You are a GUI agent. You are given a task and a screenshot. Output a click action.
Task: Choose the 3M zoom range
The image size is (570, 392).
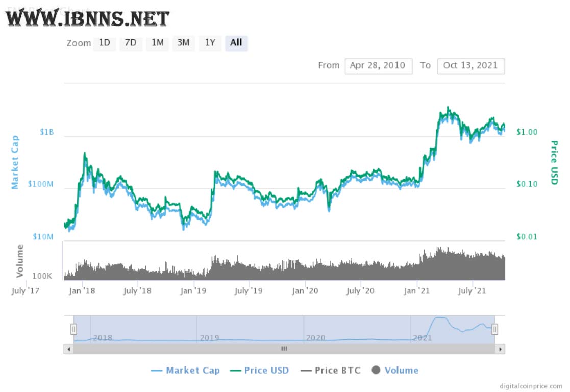click(x=184, y=43)
